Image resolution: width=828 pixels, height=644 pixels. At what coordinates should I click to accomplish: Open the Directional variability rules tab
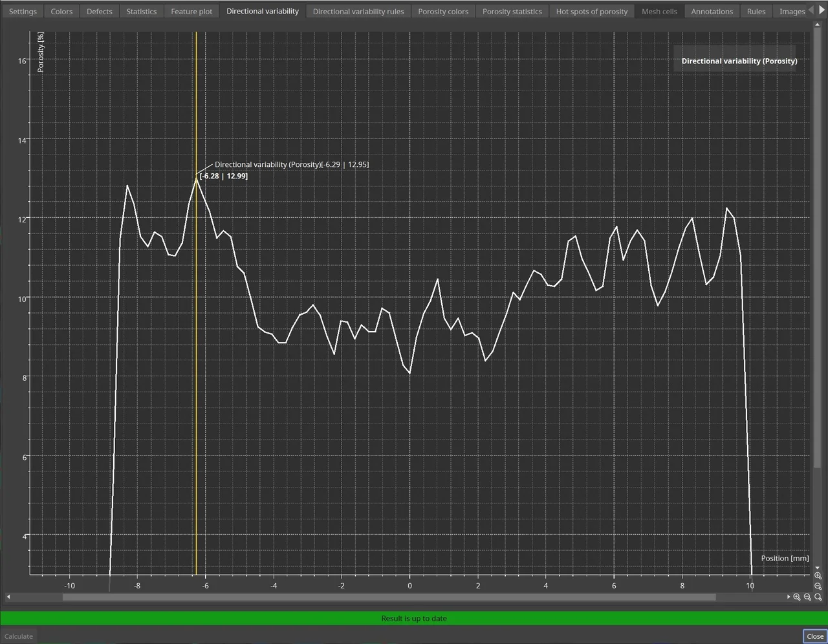click(358, 11)
